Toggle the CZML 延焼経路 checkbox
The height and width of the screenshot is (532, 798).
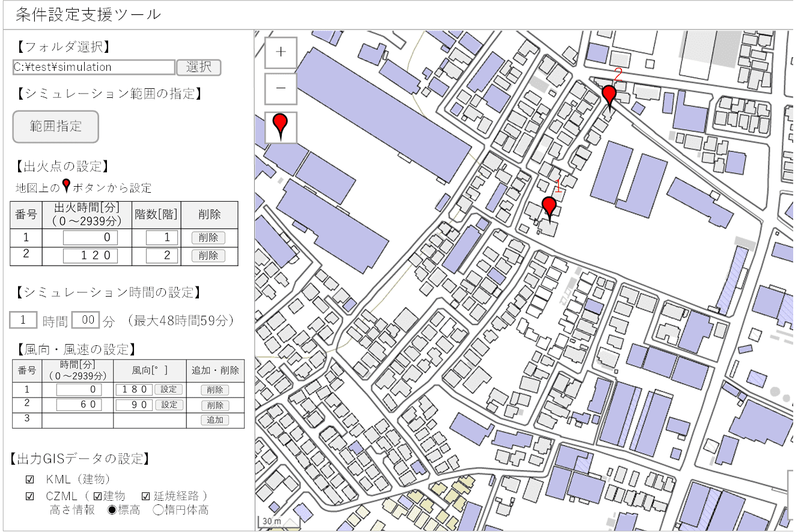pos(146,497)
